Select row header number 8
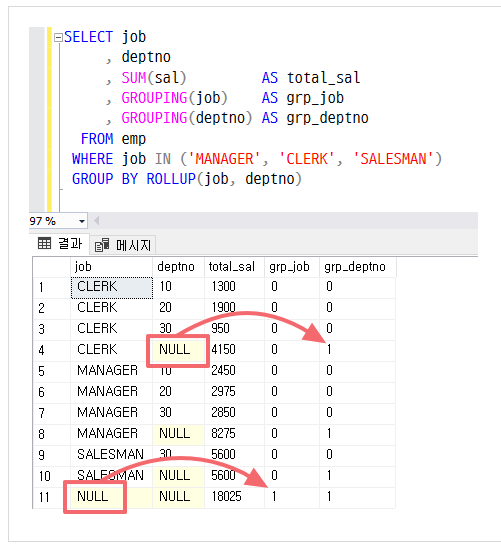Viewport: 501px width, 555px height. [x=52, y=434]
